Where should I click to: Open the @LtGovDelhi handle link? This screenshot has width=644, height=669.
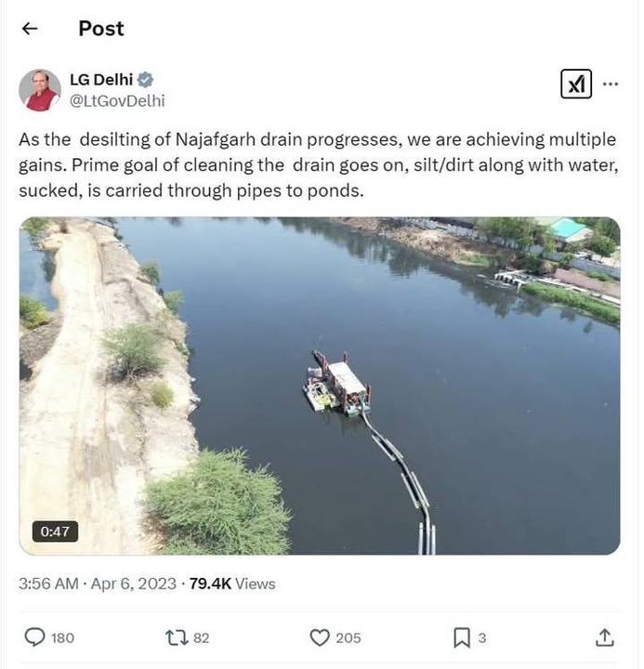117,101
